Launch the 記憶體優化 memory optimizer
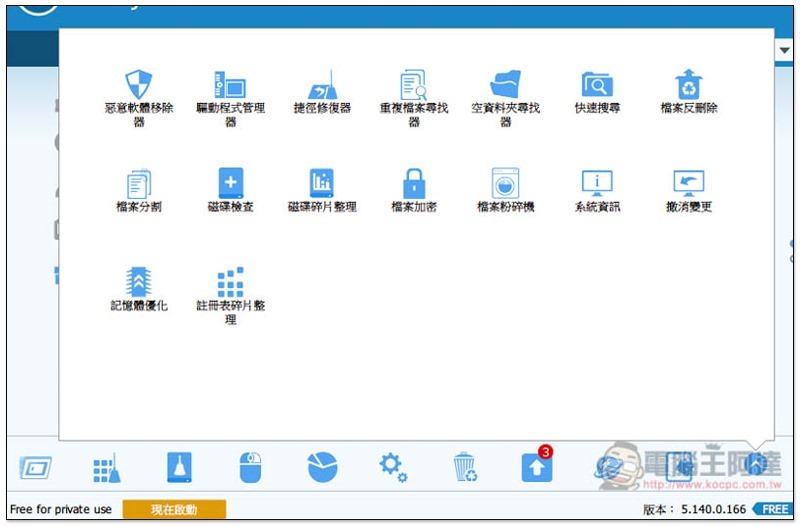The width and height of the screenshot is (800, 526). point(138,283)
